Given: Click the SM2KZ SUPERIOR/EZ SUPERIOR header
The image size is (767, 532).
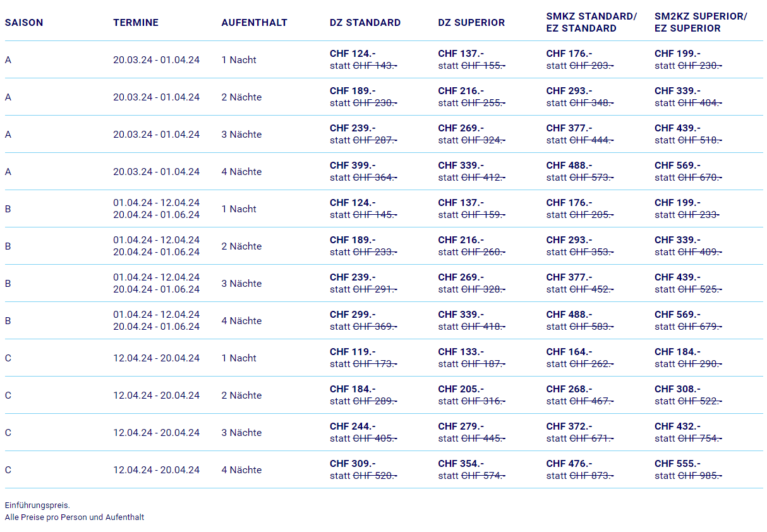Looking at the screenshot, I should [701, 22].
